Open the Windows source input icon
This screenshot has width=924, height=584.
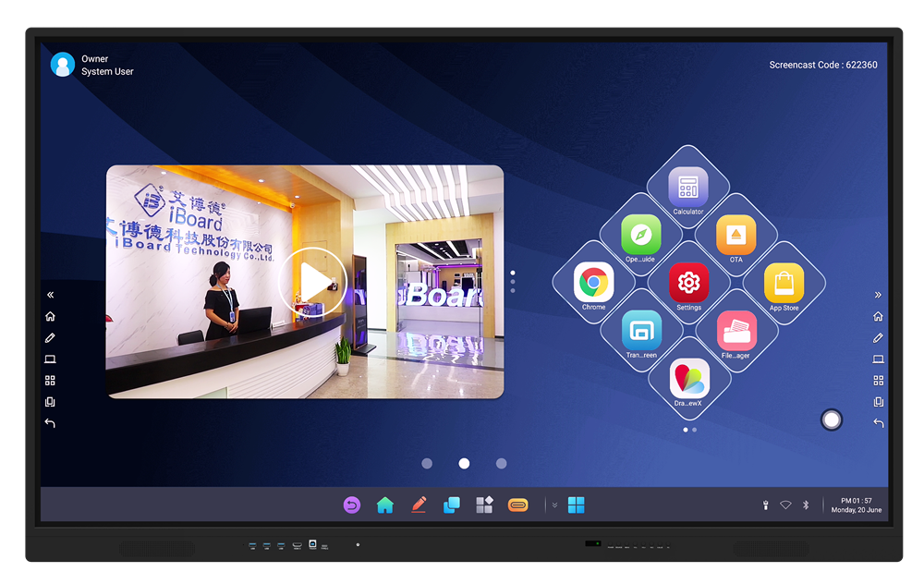[577, 505]
